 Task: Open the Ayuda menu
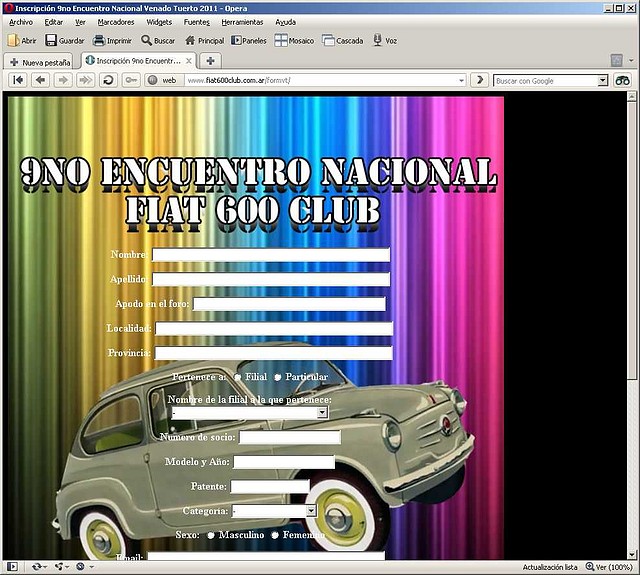pos(285,22)
